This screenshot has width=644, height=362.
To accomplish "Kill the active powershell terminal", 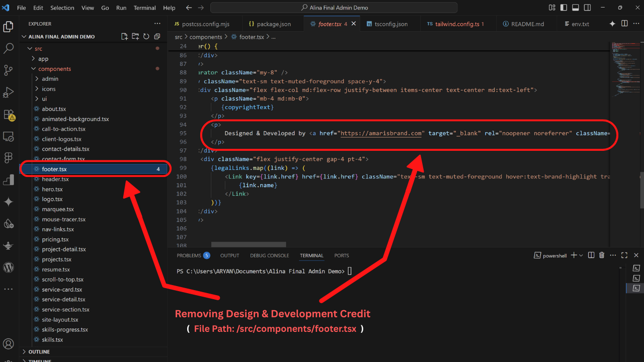I will pos(602,255).
